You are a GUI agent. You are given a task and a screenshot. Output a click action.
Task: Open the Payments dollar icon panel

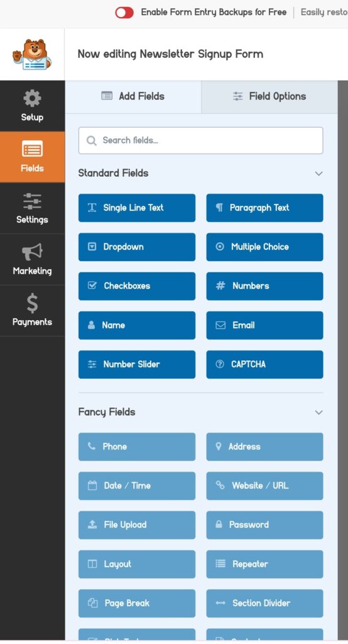click(32, 311)
